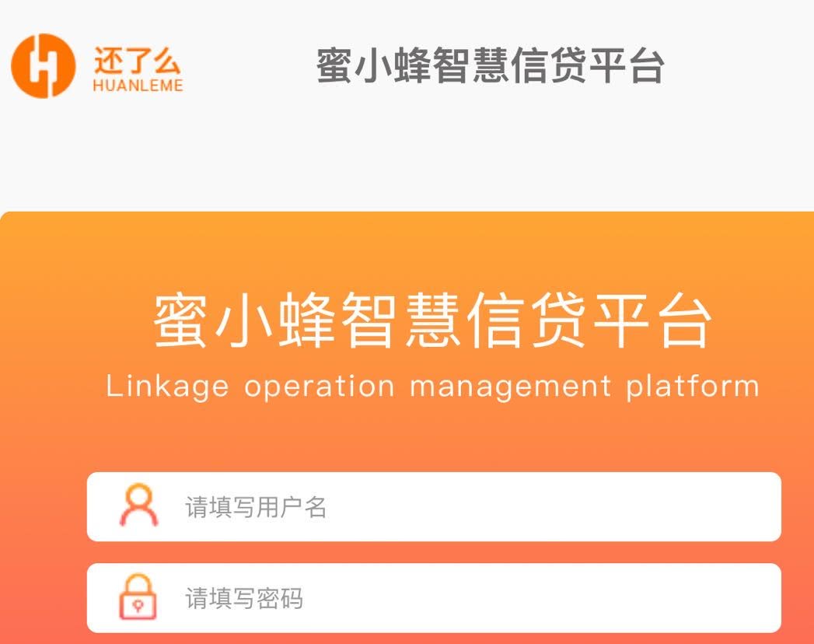814x644 pixels.
Task: Click the orange circular H logo
Action: 44,65
